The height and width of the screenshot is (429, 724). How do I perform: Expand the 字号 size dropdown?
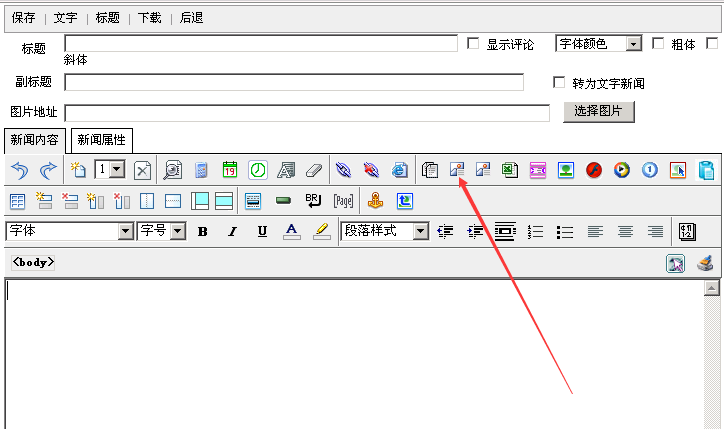click(x=162, y=231)
